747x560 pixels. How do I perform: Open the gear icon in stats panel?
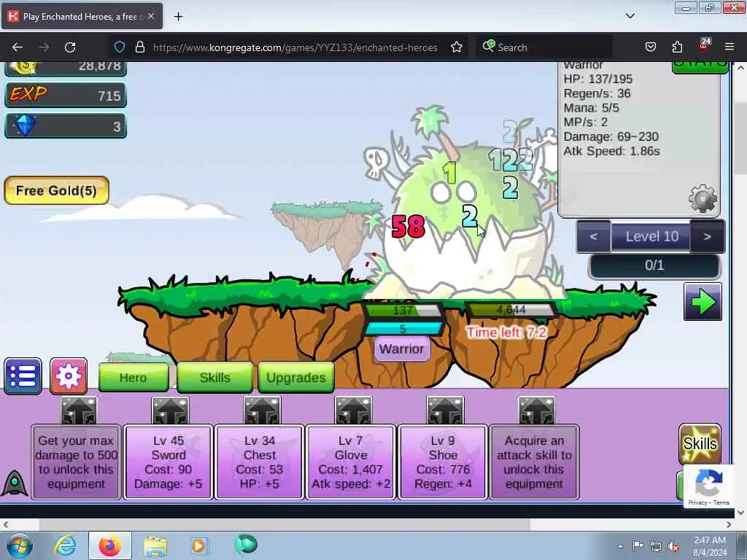[x=703, y=198]
